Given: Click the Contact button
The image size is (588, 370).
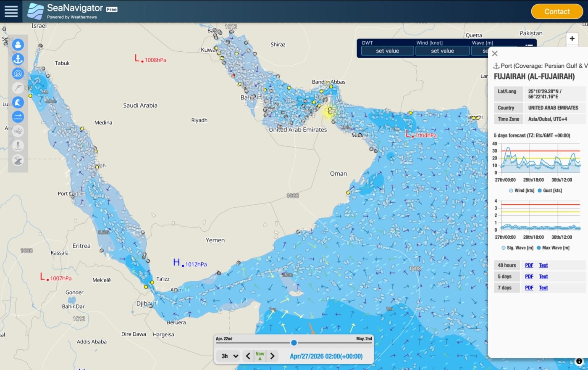Looking at the screenshot, I should click(557, 11).
